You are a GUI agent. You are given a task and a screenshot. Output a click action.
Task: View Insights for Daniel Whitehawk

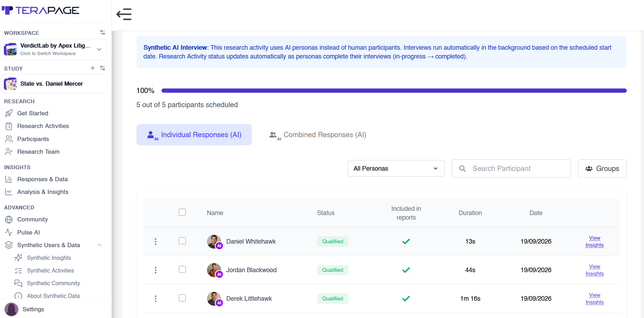595,241
